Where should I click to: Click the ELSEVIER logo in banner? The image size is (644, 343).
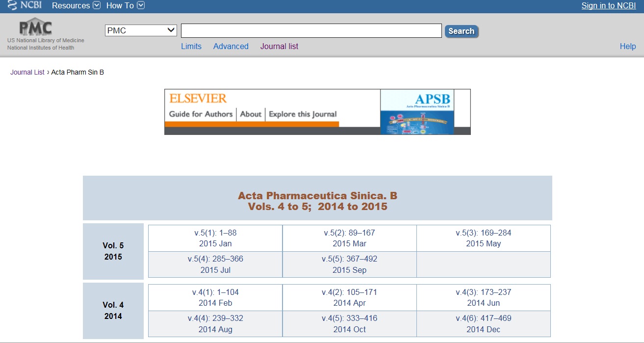coord(198,98)
